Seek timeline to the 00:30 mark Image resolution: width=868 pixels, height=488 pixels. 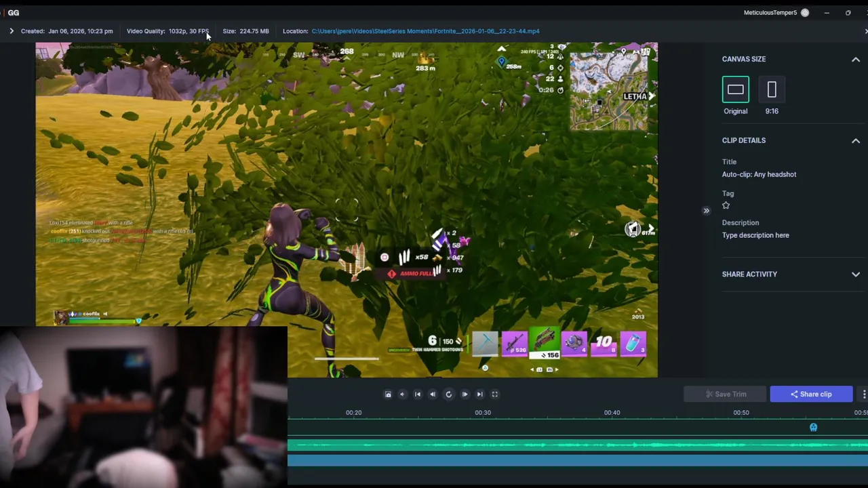point(483,413)
